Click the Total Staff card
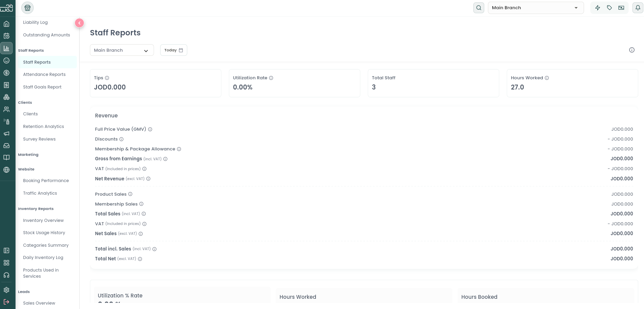Image resolution: width=644 pixels, height=309 pixels. [433, 83]
